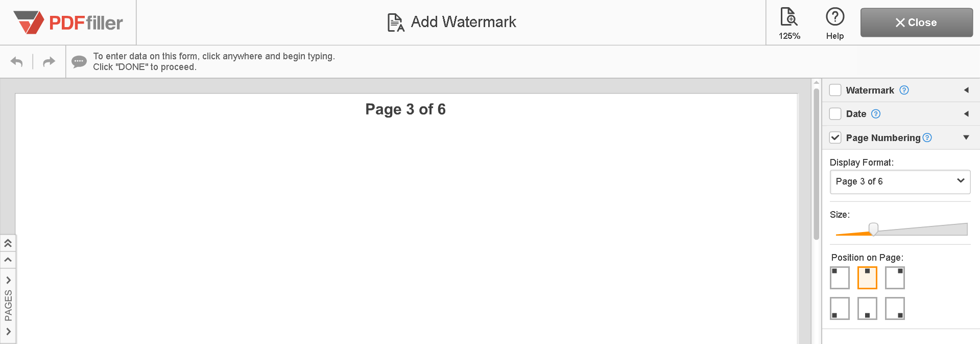Jump to first page with double-chevron
Image resolution: width=980 pixels, height=344 pixels.
click(x=8, y=243)
